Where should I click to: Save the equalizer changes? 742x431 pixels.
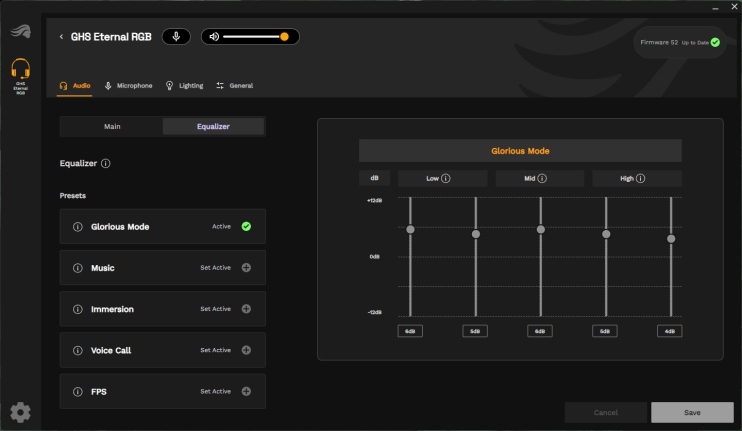click(692, 413)
